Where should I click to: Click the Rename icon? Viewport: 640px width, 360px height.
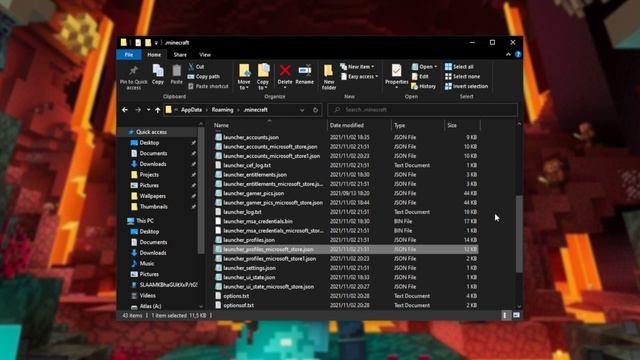tap(304, 71)
